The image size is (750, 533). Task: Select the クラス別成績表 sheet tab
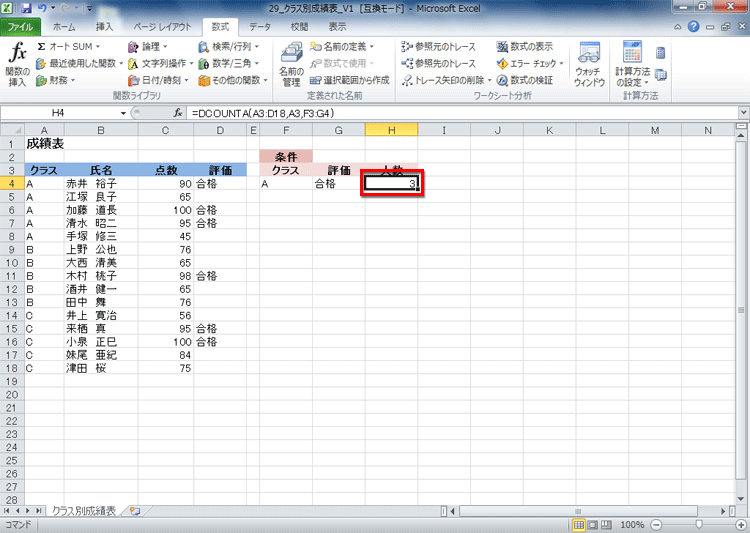[x=84, y=511]
